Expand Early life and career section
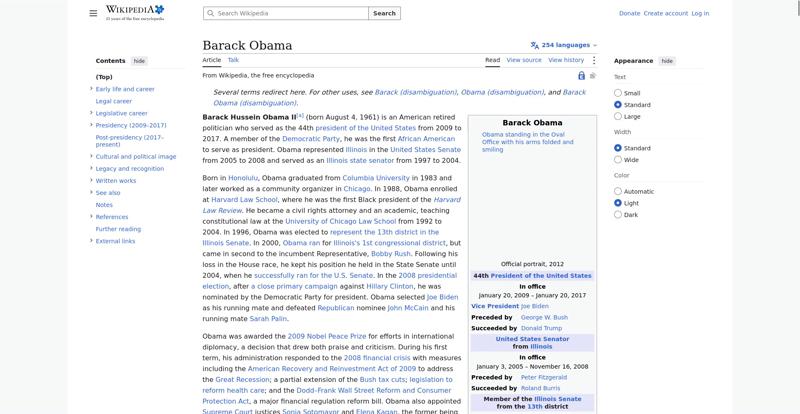The width and height of the screenshot is (800, 414). pyautogui.click(x=91, y=89)
